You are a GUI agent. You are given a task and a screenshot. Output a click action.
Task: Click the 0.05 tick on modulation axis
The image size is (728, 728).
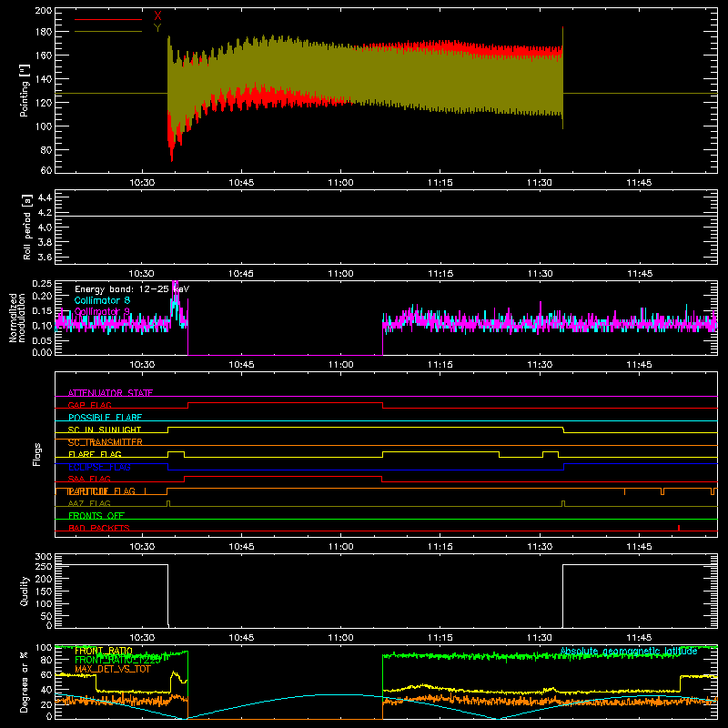pos(42,340)
